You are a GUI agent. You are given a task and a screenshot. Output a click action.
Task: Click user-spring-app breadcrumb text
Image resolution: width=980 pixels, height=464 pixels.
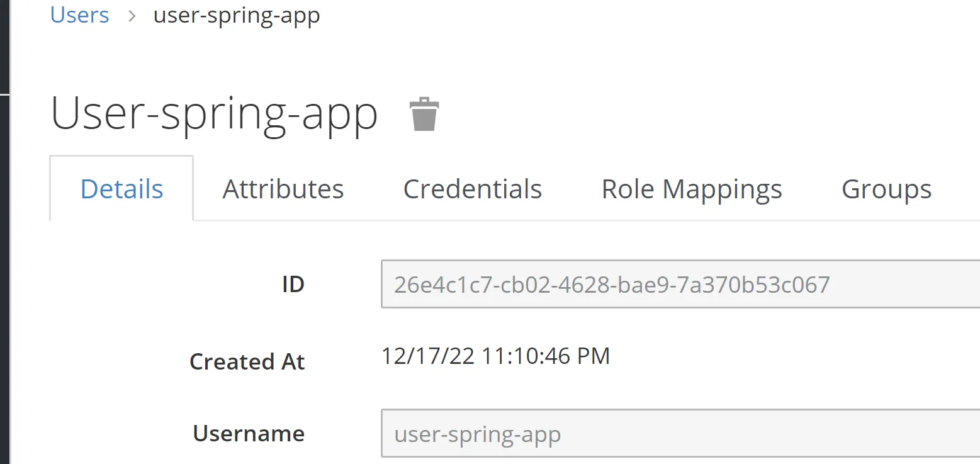pyautogui.click(x=237, y=15)
